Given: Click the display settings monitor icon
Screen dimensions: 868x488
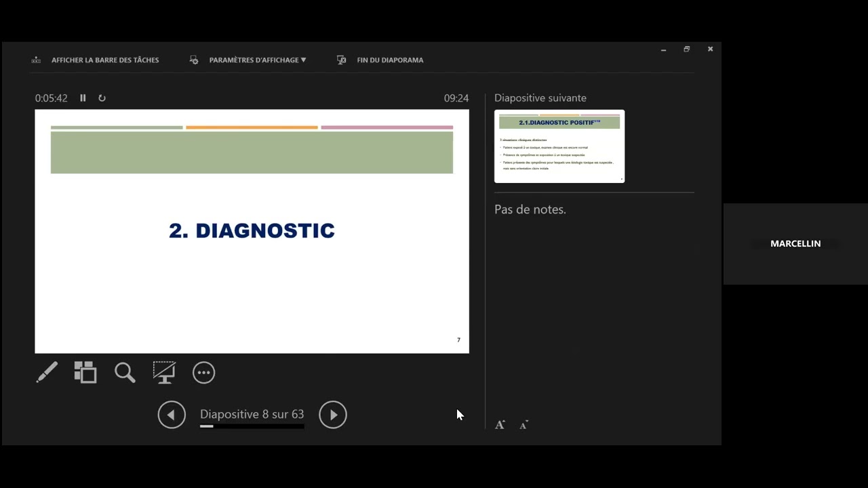Looking at the screenshot, I should (x=194, y=60).
